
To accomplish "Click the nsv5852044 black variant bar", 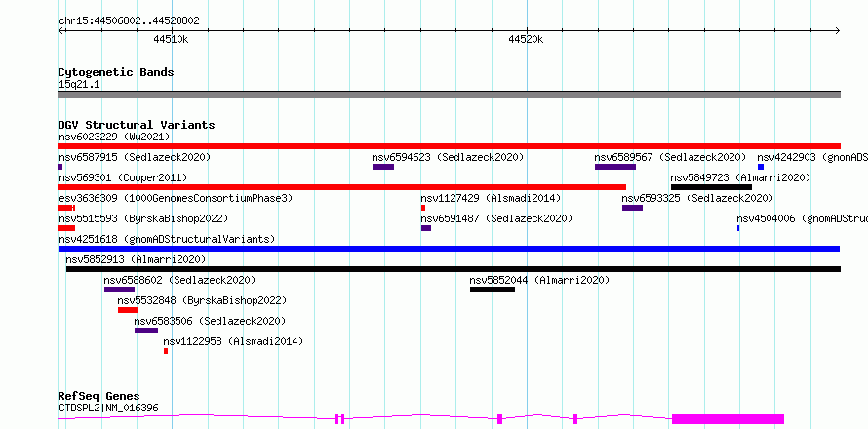I will pos(493,290).
